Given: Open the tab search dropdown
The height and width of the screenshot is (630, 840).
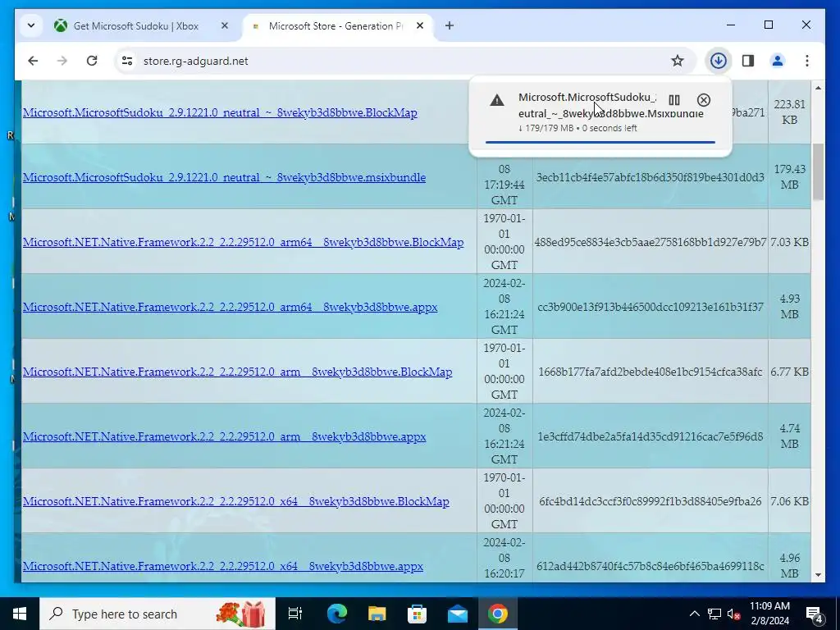Looking at the screenshot, I should [x=31, y=25].
